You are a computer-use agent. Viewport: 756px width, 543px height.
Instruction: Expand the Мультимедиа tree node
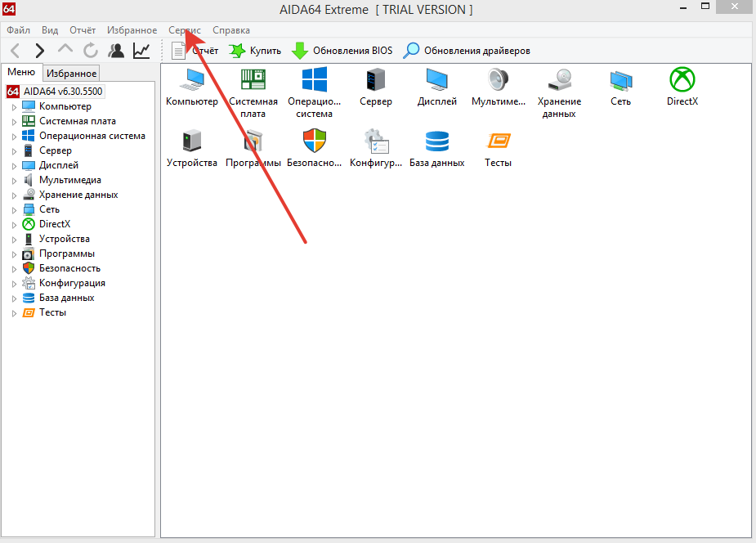click(14, 181)
